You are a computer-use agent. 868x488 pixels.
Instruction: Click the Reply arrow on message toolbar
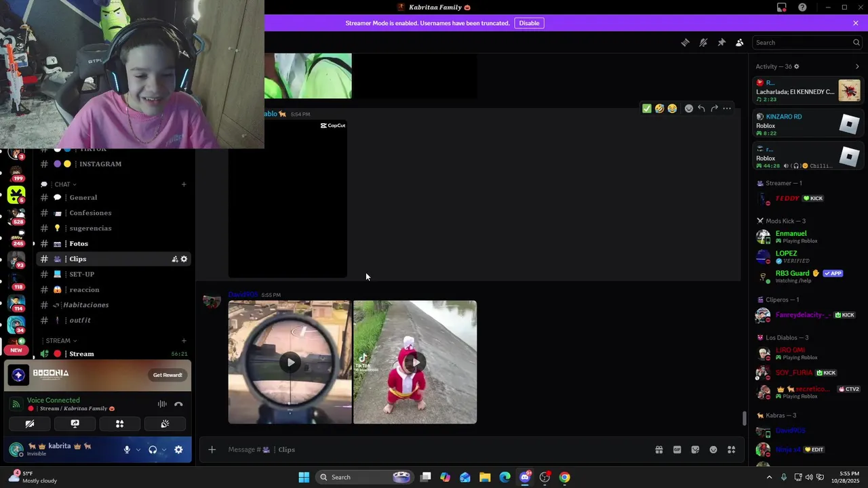click(701, 108)
